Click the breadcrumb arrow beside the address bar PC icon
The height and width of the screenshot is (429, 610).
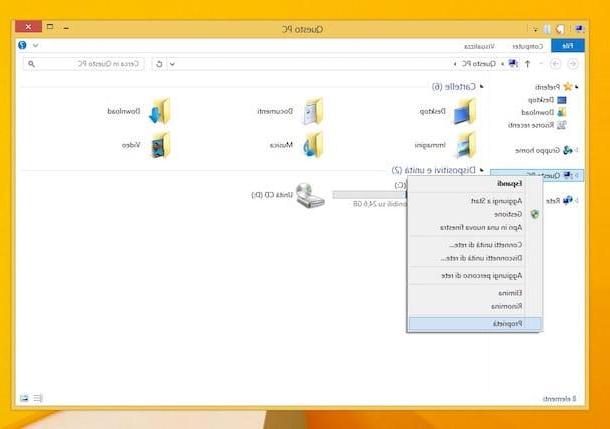(503, 64)
